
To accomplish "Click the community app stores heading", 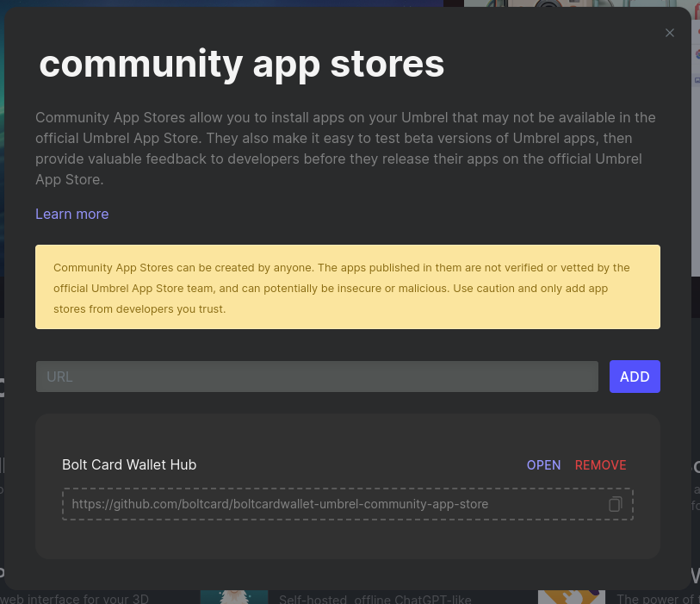I will 242,64.
